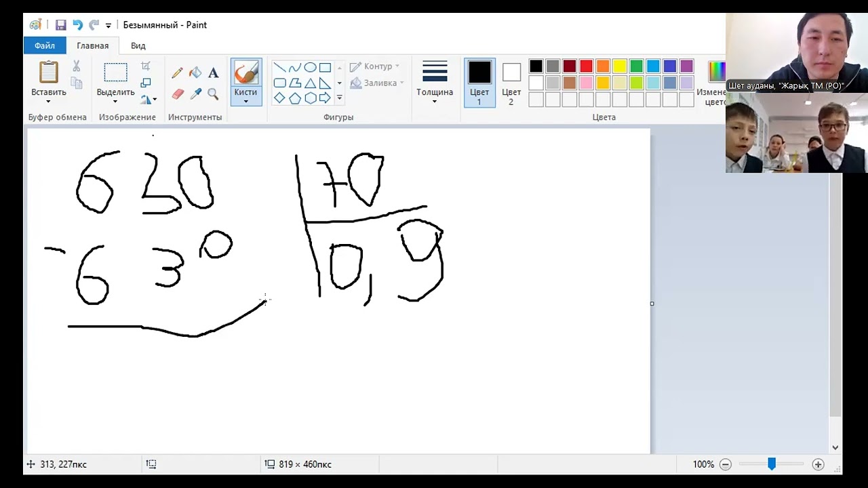Open the Толщина line thickness dropdown
The image size is (868, 488).
tap(435, 102)
